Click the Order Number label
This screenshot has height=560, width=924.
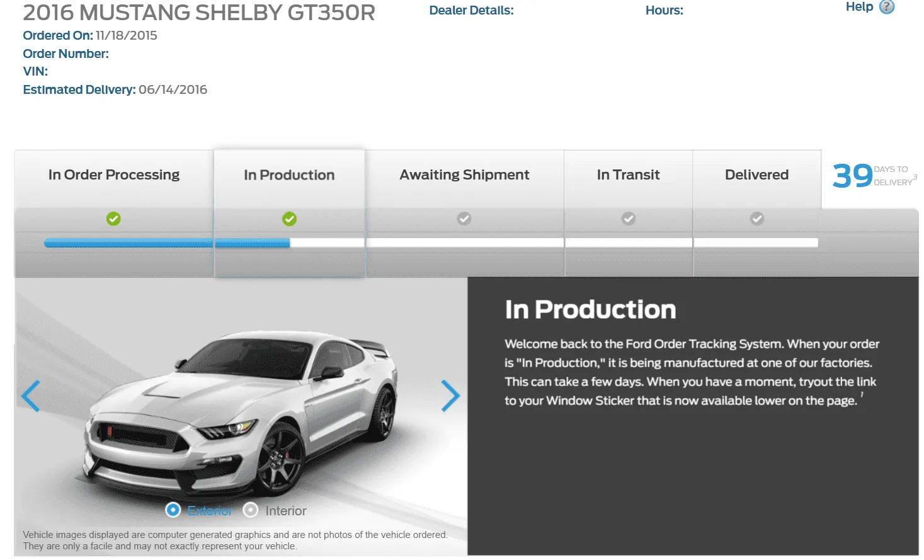(66, 54)
